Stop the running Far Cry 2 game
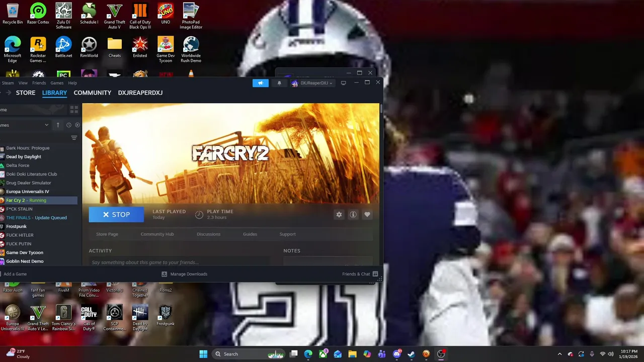644x362 pixels. click(116, 214)
